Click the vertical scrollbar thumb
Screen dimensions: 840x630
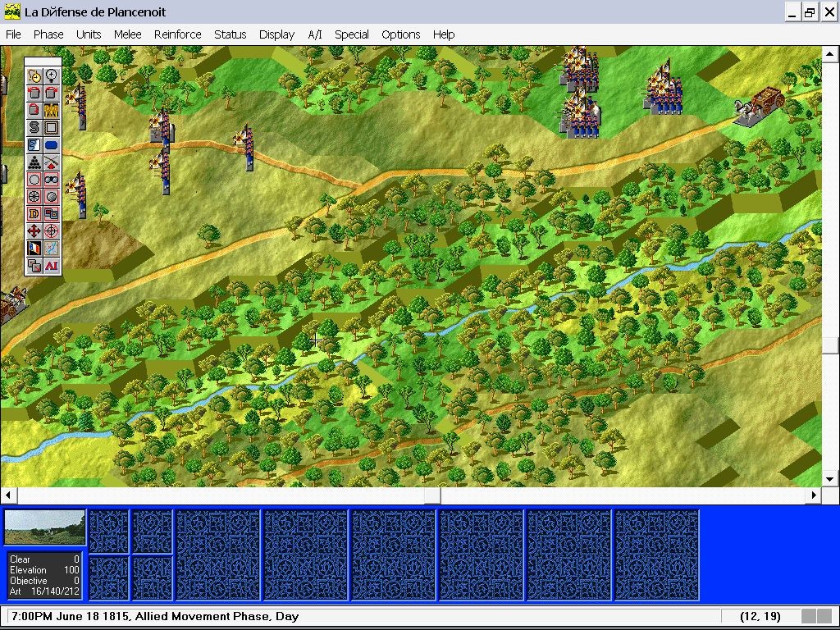830,345
